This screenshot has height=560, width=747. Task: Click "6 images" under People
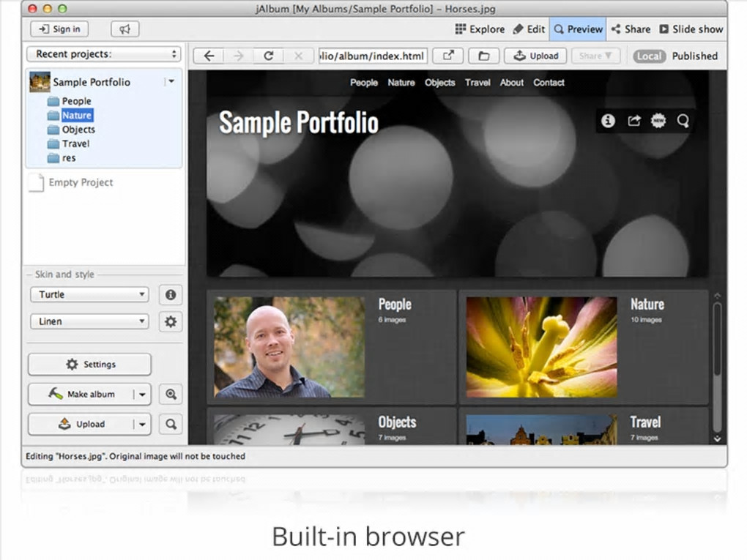pyautogui.click(x=392, y=319)
